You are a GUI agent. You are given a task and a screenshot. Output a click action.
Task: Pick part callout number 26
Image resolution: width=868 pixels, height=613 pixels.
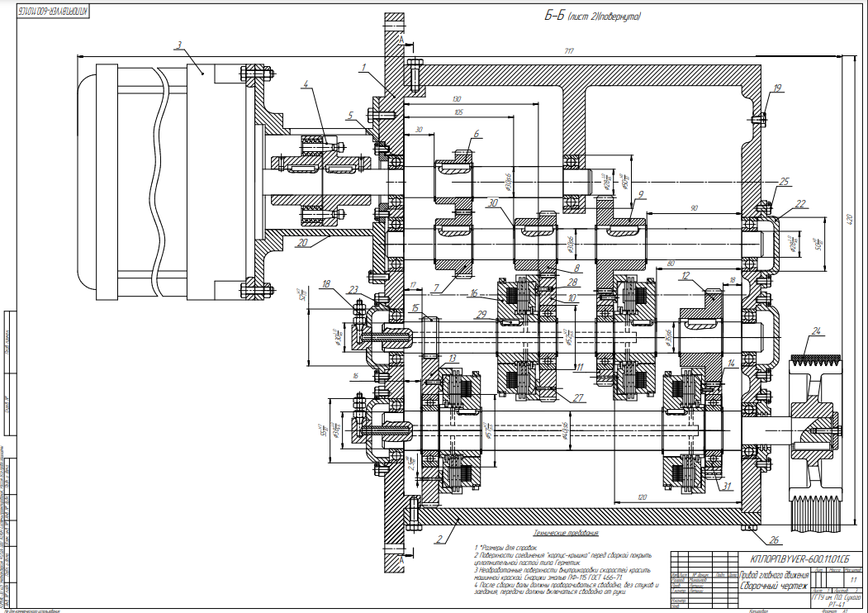pos(774,540)
